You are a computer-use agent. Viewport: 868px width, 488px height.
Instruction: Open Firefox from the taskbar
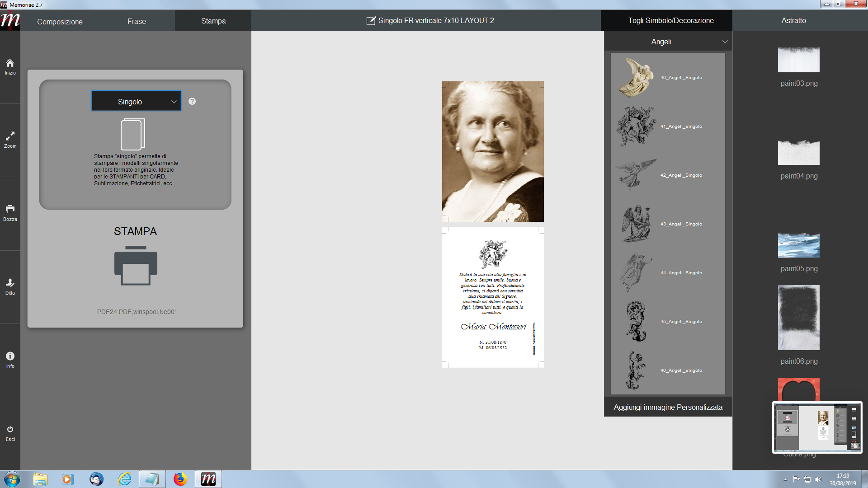(180, 479)
